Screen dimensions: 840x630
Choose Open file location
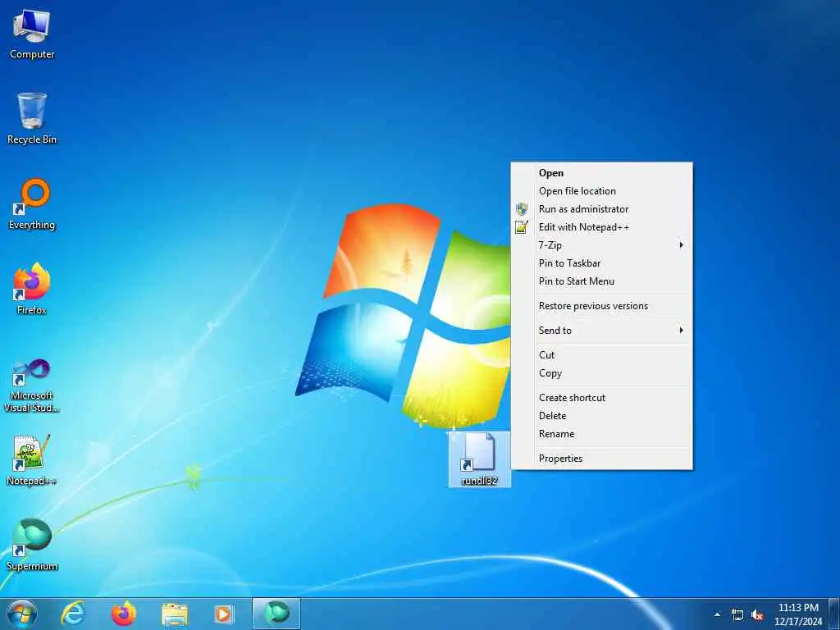(x=601, y=191)
